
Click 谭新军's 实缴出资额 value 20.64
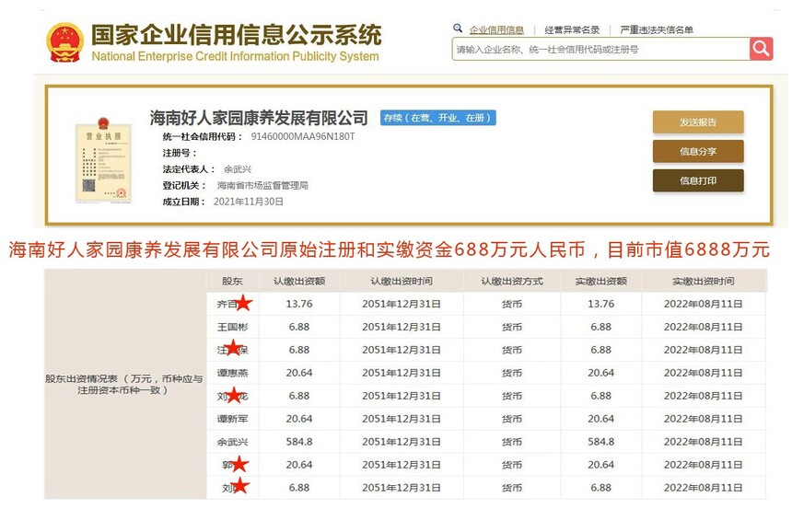click(601, 419)
